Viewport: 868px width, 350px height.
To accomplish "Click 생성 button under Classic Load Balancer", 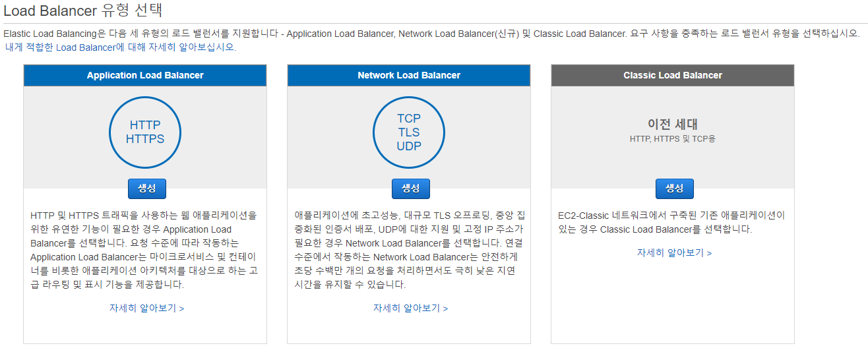I will 674,189.
